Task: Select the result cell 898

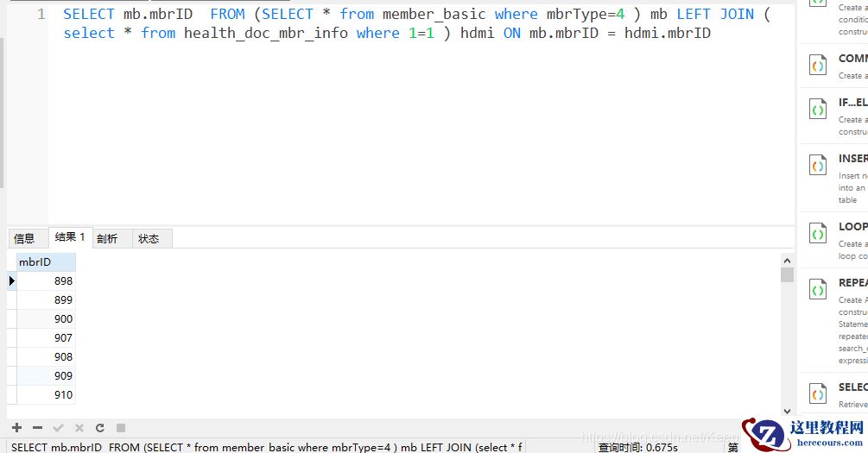Action: coord(46,281)
